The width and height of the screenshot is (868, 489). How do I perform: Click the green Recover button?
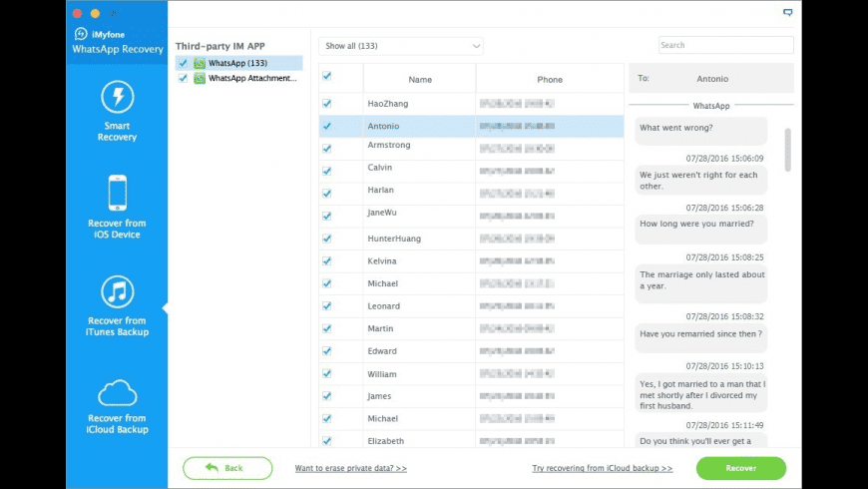point(740,468)
